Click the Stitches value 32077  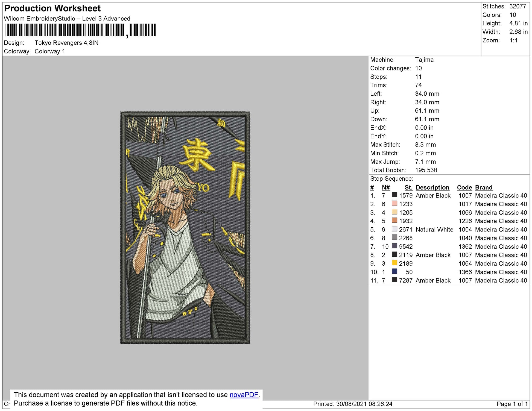point(518,6)
